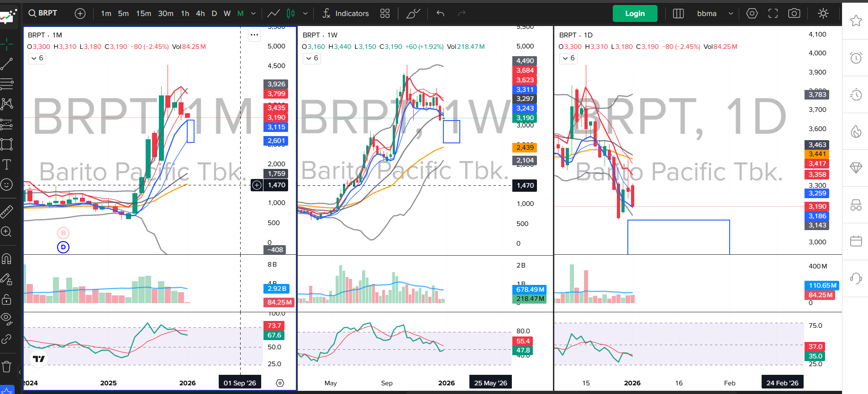The width and height of the screenshot is (868, 394).
Task: Toggle the light and dark theme
Action: [823, 13]
